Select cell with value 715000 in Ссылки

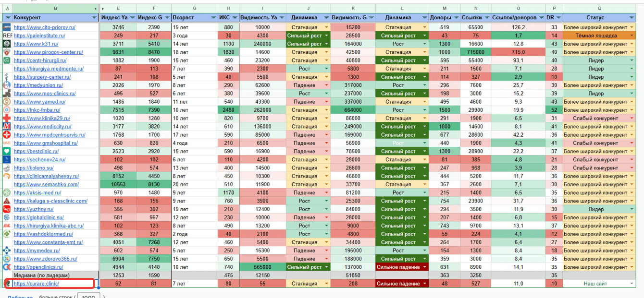point(475,52)
